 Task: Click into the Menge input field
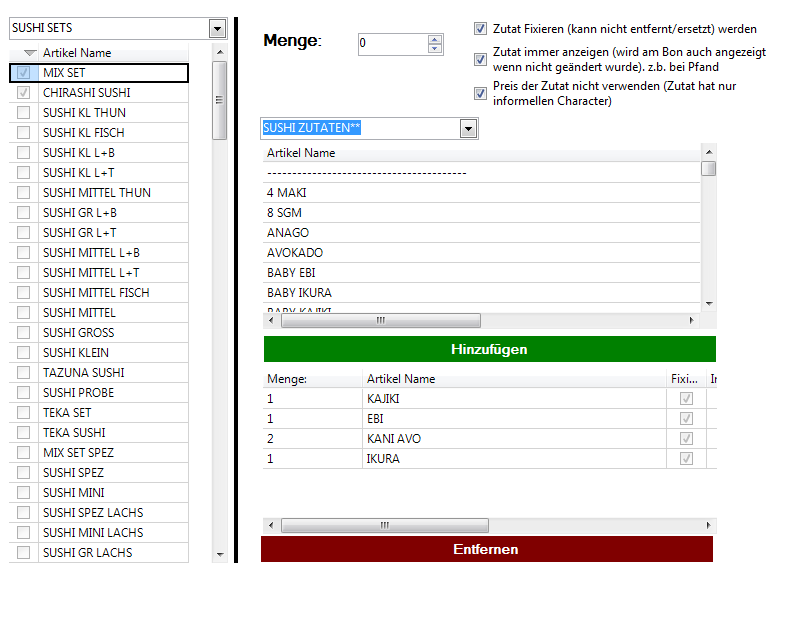click(391, 44)
